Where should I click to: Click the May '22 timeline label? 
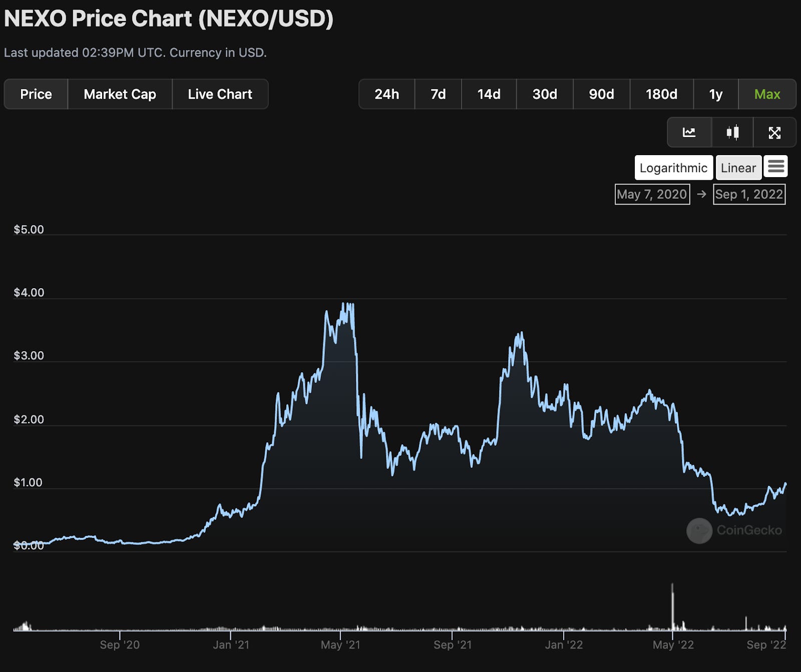(x=673, y=644)
